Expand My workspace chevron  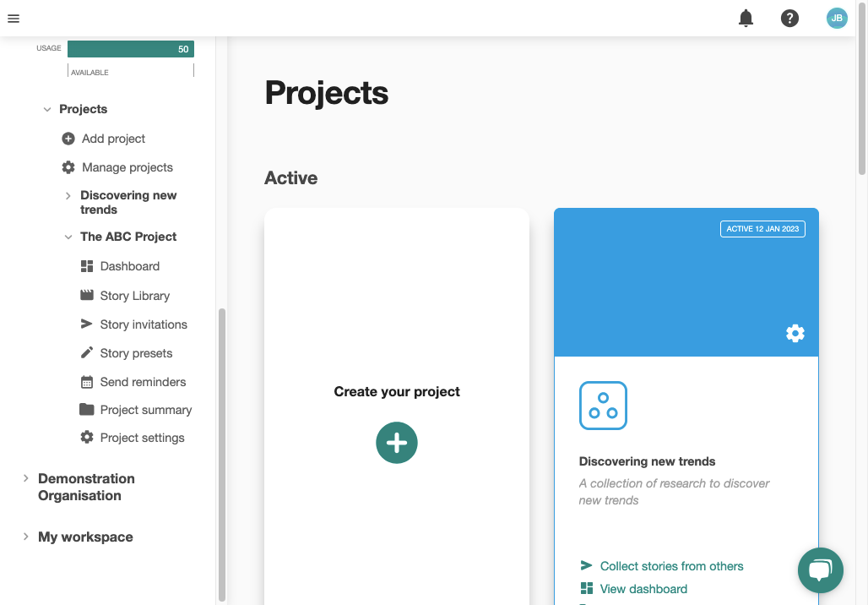point(25,537)
